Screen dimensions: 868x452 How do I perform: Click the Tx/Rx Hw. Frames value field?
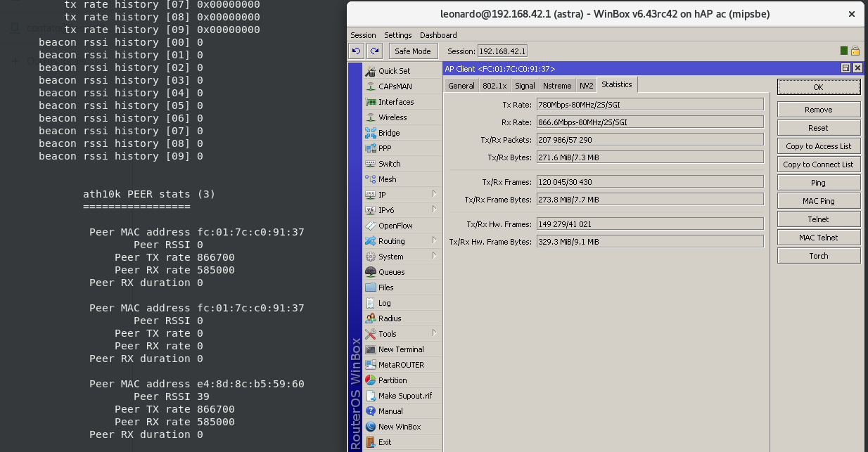tap(650, 224)
